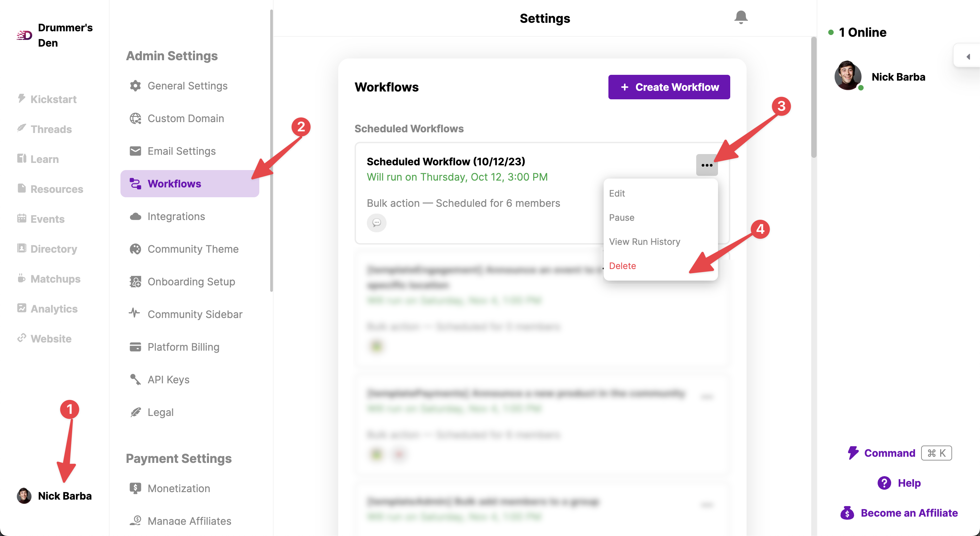Click the Onboarding Setup icon
This screenshot has height=536, width=980.
(x=135, y=282)
